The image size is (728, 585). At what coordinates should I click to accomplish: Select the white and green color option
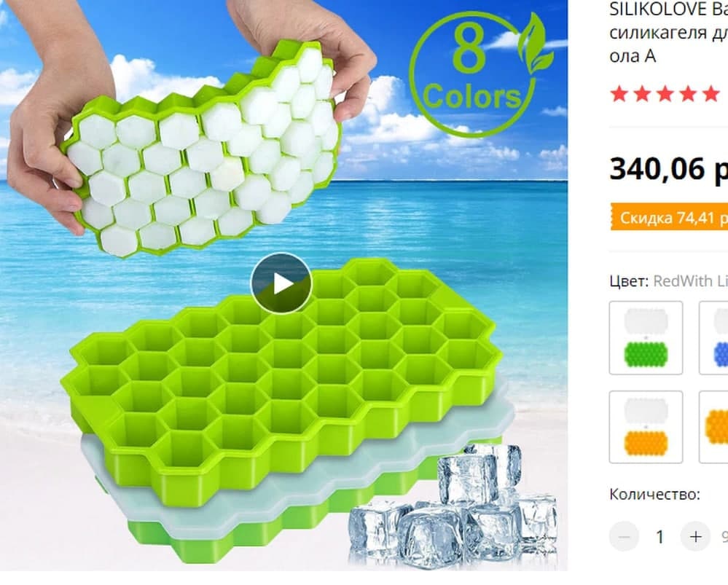point(646,337)
